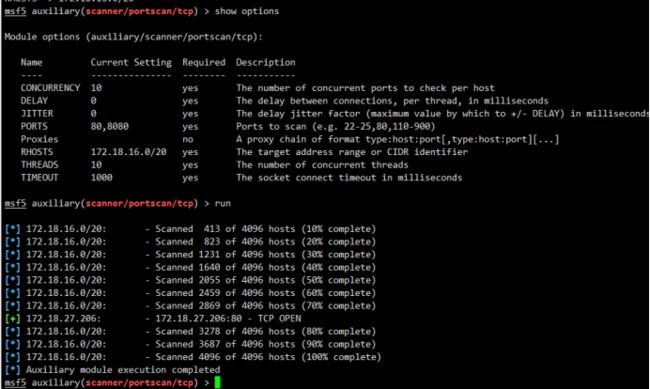The height and width of the screenshot is (389, 650).
Task: Click the [*] marker on the 50% complete line
Action: pos(12,280)
